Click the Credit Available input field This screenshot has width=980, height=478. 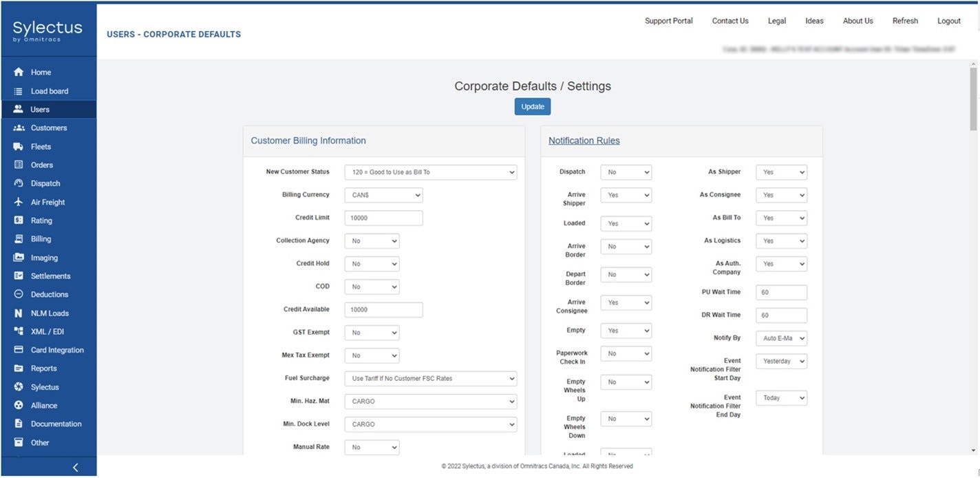[383, 310]
